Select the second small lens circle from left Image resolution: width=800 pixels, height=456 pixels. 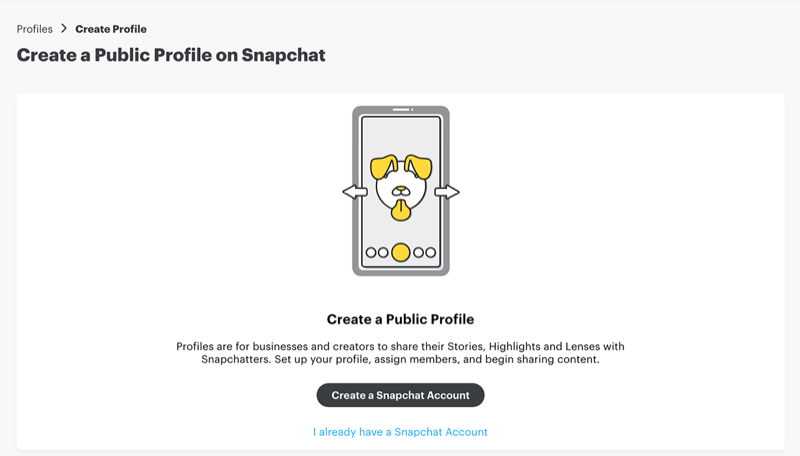383,252
